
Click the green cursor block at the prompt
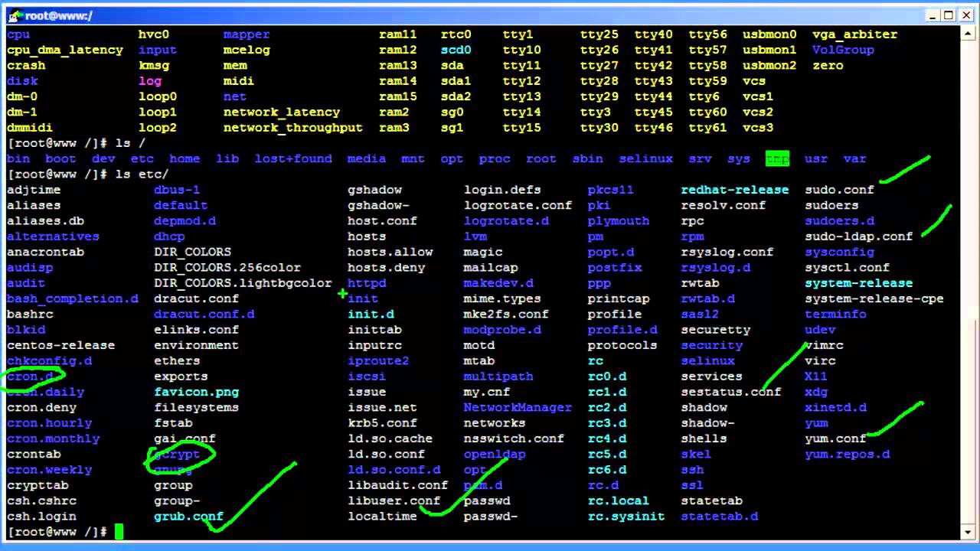(119, 532)
